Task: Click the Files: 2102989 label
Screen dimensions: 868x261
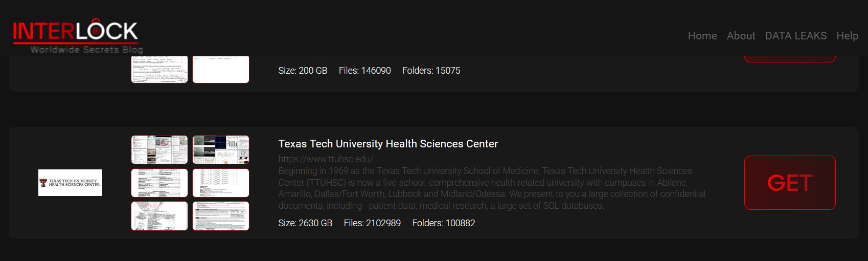Action: click(x=372, y=223)
